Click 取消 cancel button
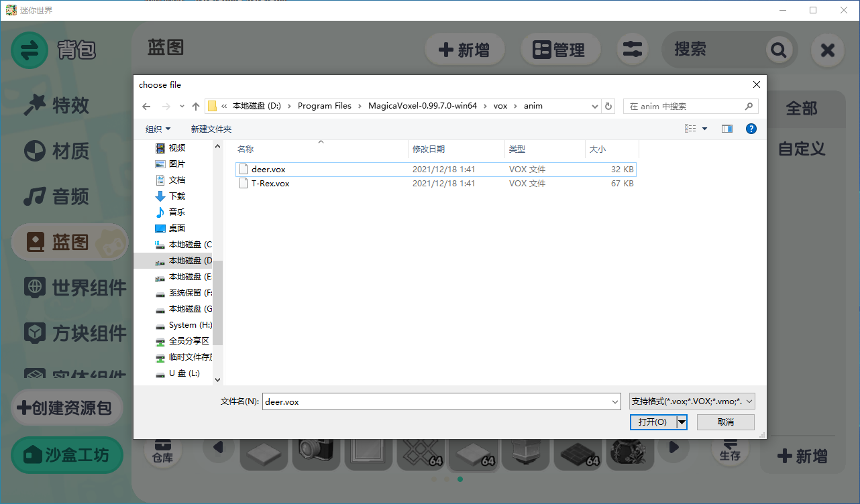 (725, 422)
